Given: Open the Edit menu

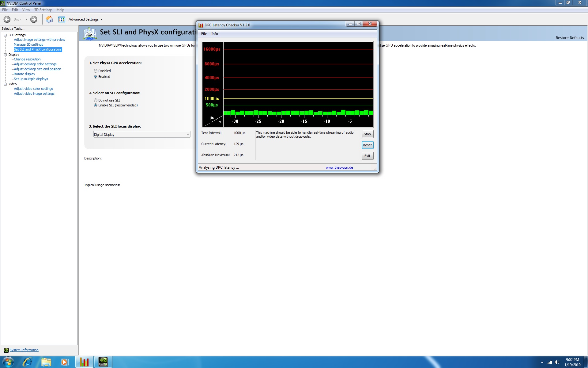Looking at the screenshot, I should point(15,10).
